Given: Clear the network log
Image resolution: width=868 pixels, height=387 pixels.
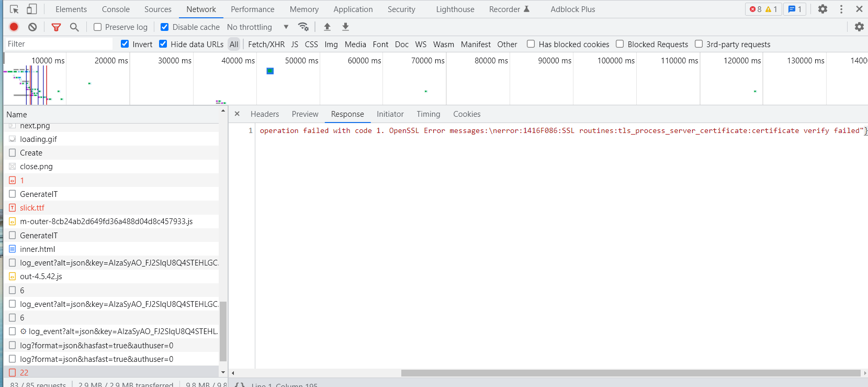Looking at the screenshot, I should click(32, 27).
